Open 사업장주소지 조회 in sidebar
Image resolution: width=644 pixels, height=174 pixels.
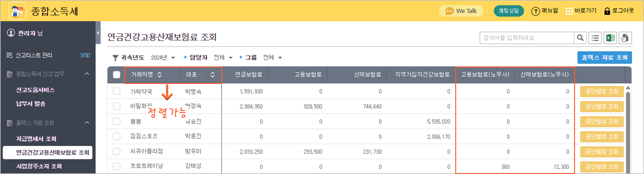tap(39, 166)
